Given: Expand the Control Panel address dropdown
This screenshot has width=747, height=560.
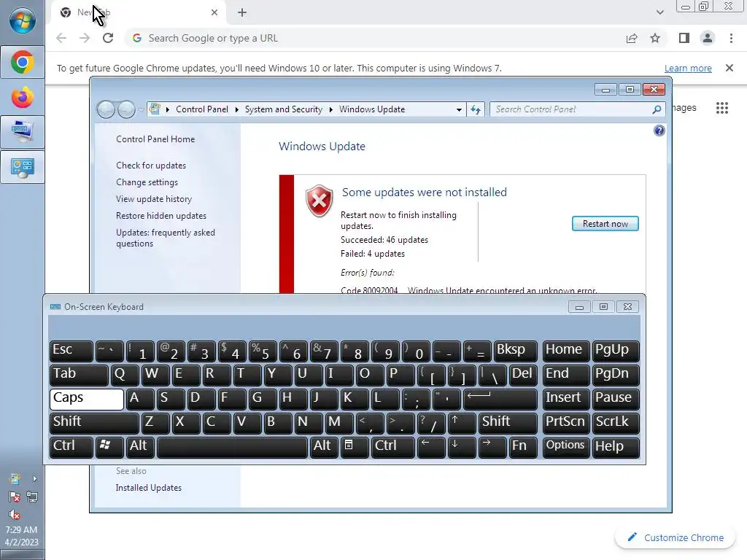Looking at the screenshot, I should coord(459,109).
